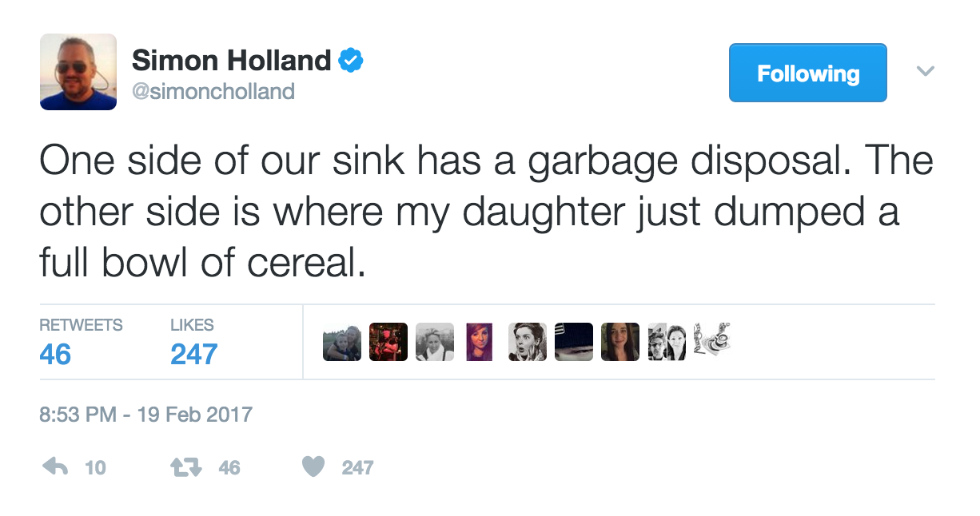Toggle the Following button
980x516 pixels.
(x=807, y=73)
